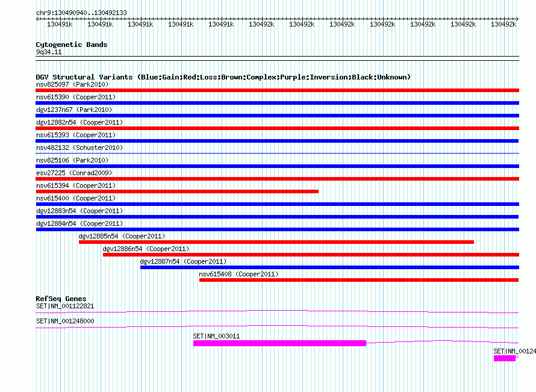
Task: Open the nsv615393 (Cooper2011) variant label
Action: pyautogui.click(x=76, y=135)
